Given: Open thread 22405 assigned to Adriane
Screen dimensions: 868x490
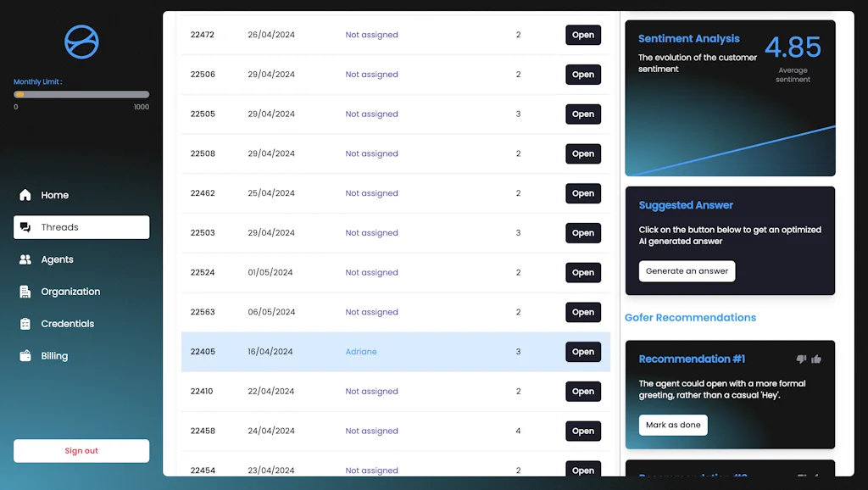Looking at the screenshot, I should [x=582, y=351].
